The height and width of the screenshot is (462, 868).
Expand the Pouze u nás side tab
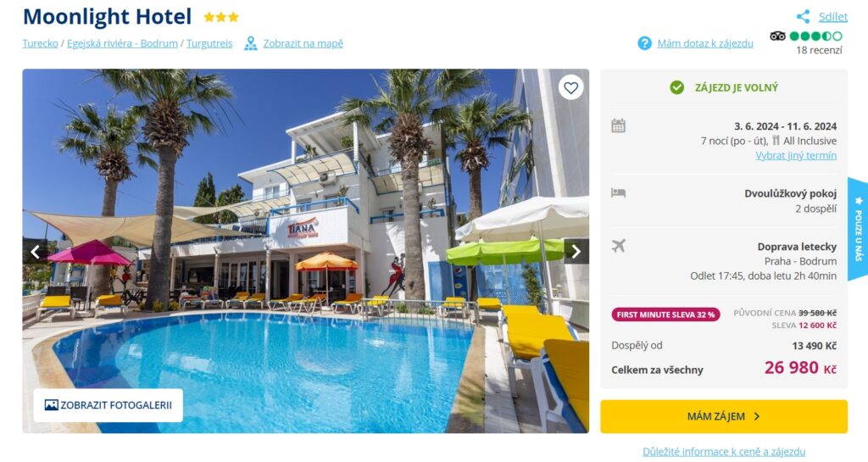(x=858, y=229)
